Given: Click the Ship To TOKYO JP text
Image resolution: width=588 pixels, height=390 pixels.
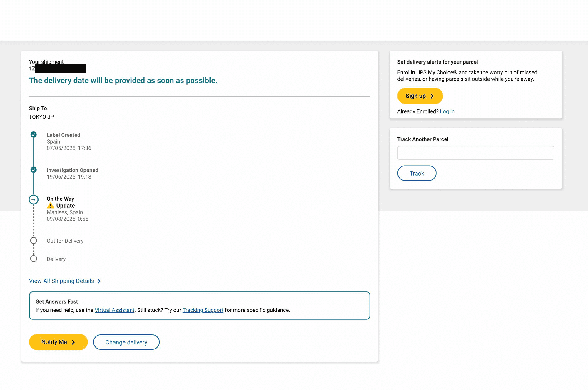Looking at the screenshot, I should pos(41,116).
